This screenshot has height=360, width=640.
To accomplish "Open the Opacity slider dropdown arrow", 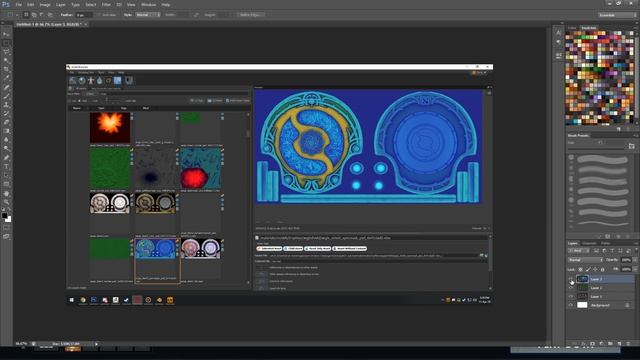I will [x=635, y=260].
